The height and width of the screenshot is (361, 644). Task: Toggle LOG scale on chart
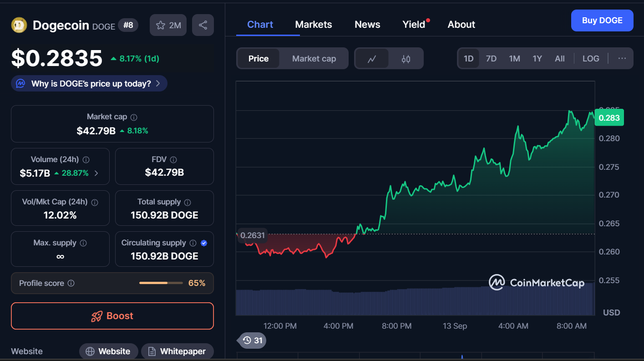pos(591,58)
